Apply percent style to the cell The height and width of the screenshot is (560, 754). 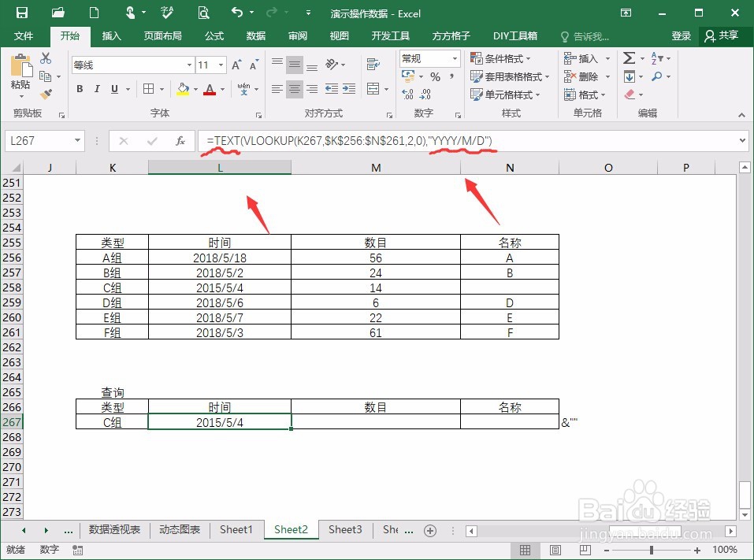pyautogui.click(x=435, y=77)
